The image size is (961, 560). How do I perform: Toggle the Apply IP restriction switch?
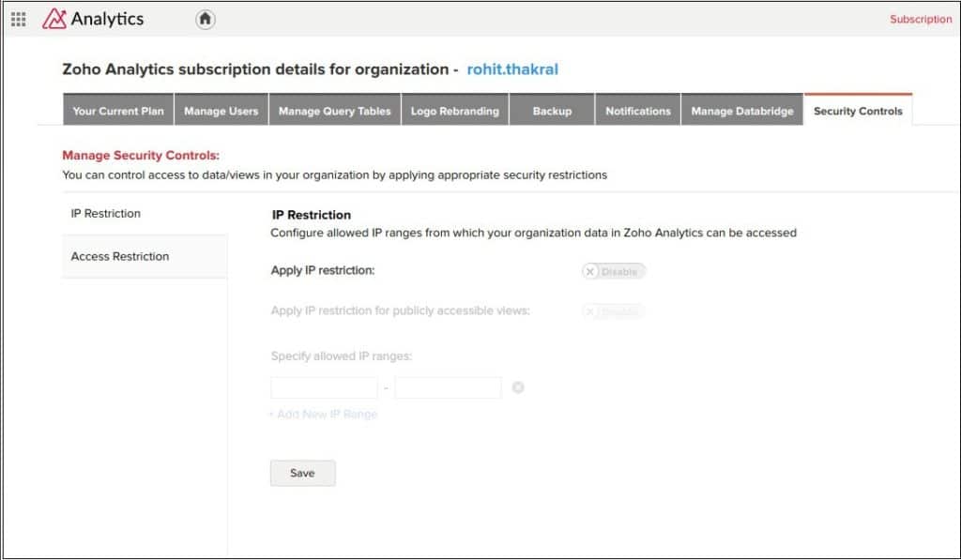614,271
